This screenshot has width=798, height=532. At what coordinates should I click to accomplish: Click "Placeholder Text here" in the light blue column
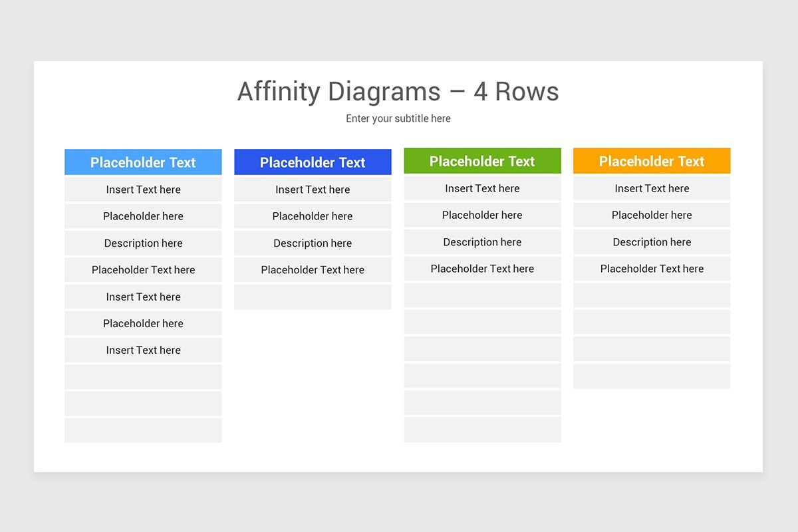[x=143, y=270]
